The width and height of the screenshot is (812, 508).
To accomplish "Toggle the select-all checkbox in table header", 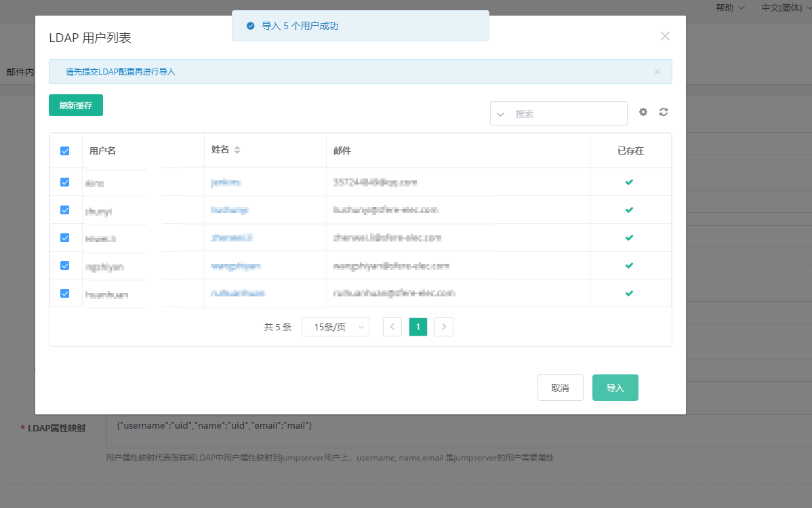I will [x=65, y=150].
